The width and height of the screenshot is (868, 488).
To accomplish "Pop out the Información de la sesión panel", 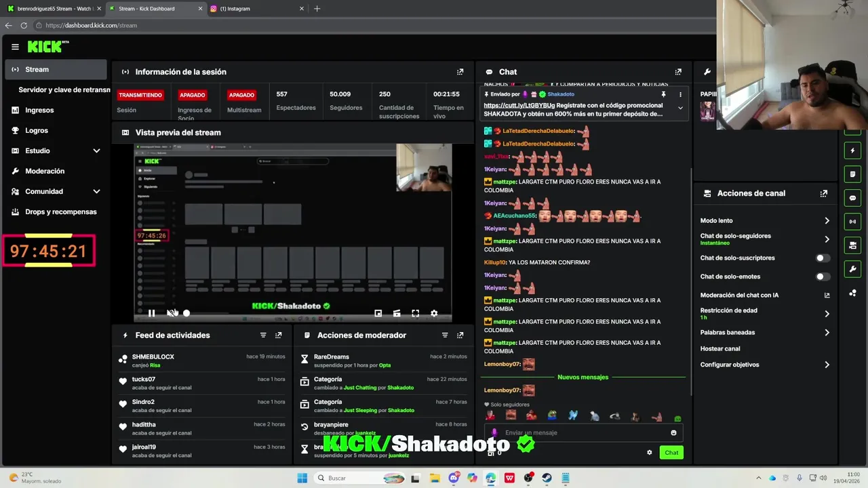I will pyautogui.click(x=460, y=72).
